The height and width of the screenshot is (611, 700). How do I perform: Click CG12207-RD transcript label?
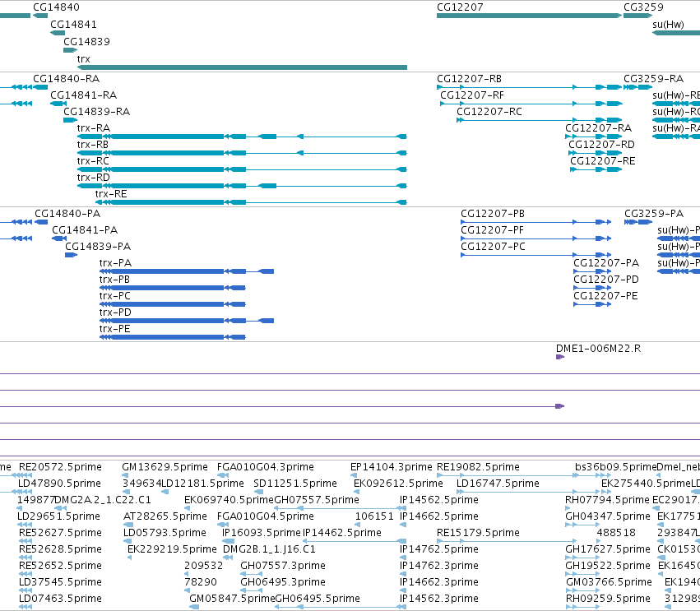(x=601, y=145)
